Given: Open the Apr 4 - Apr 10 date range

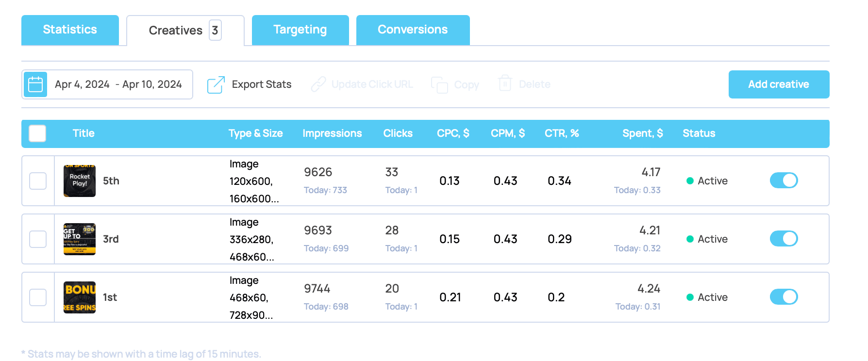Looking at the screenshot, I should pyautogui.click(x=118, y=84).
